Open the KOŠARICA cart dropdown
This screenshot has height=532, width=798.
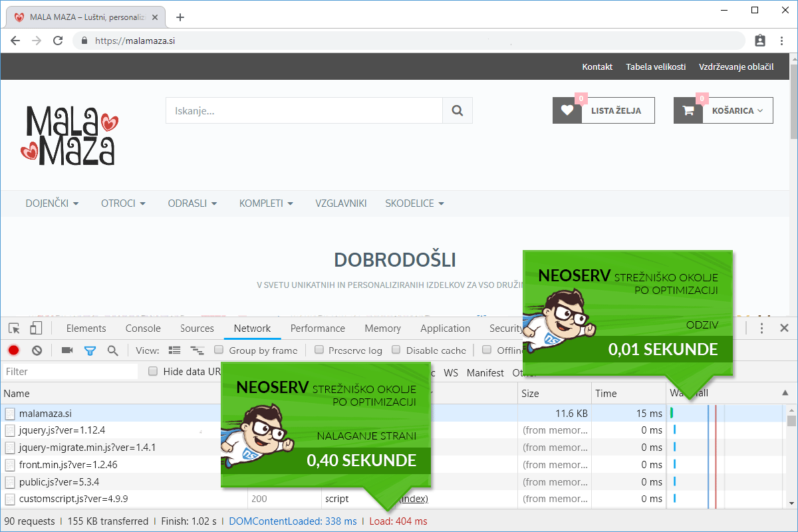coord(724,110)
